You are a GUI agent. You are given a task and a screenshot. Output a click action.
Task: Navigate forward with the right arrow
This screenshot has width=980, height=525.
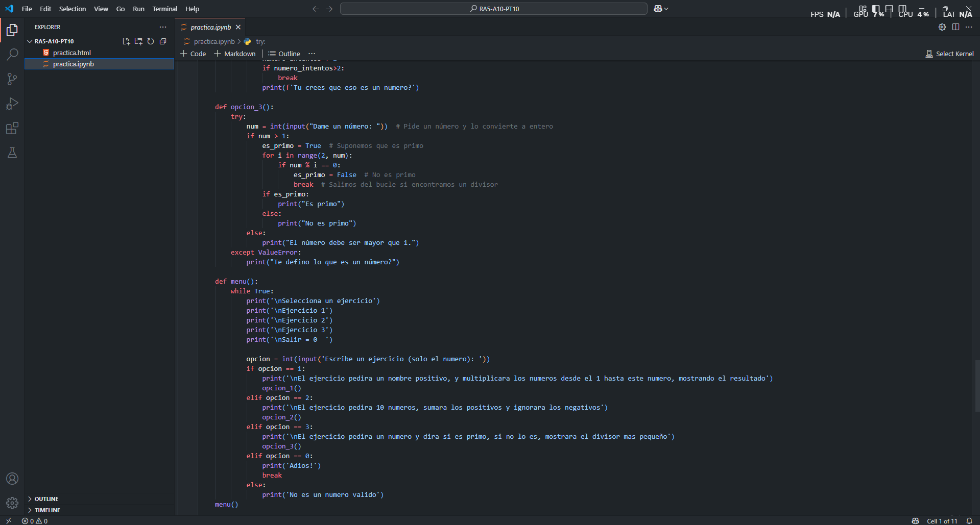tap(329, 9)
